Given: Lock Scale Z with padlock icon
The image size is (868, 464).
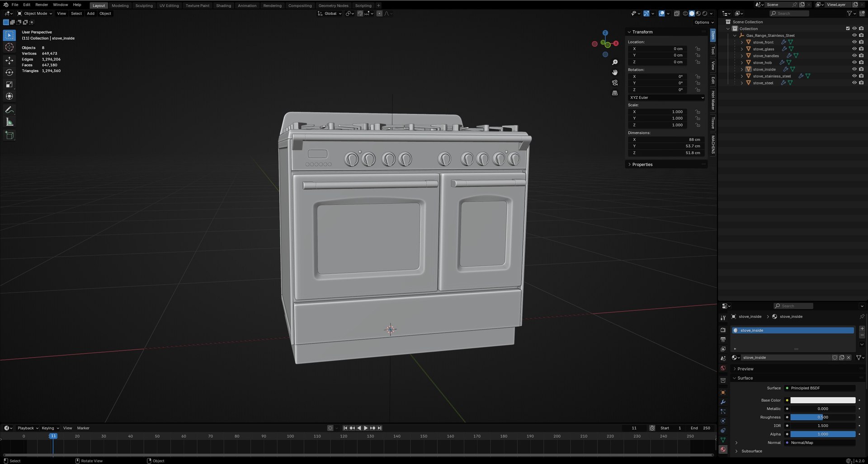Looking at the screenshot, I should pos(698,125).
